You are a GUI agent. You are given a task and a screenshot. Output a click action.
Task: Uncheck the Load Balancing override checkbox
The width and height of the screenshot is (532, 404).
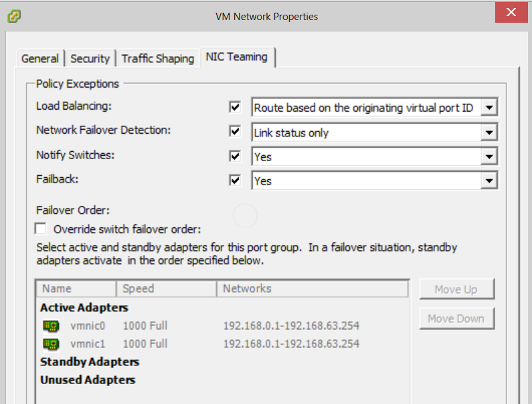[x=235, y=108]
